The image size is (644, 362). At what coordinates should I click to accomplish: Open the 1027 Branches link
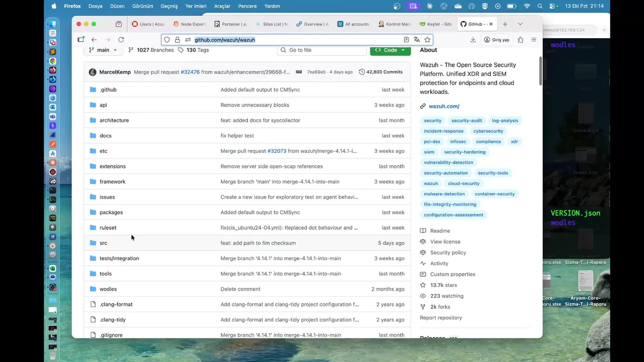pyautogui.click(x=151, y=50)
